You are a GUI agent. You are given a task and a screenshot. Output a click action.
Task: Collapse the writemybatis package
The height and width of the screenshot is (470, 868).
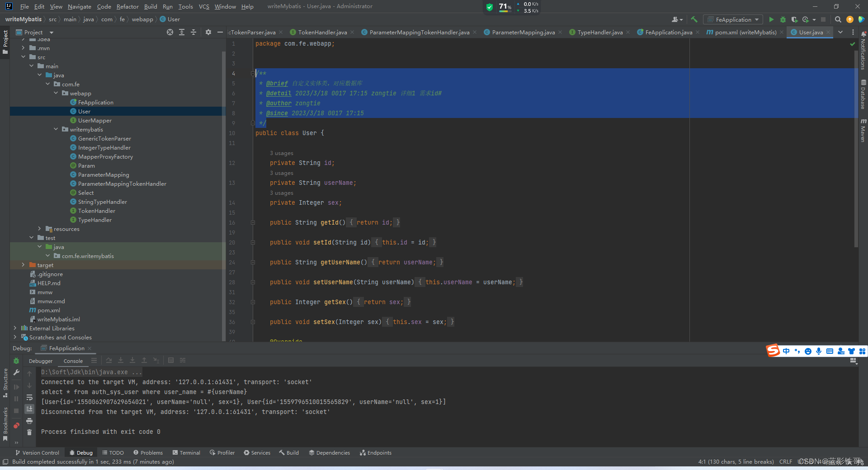[x=56, y=129]
